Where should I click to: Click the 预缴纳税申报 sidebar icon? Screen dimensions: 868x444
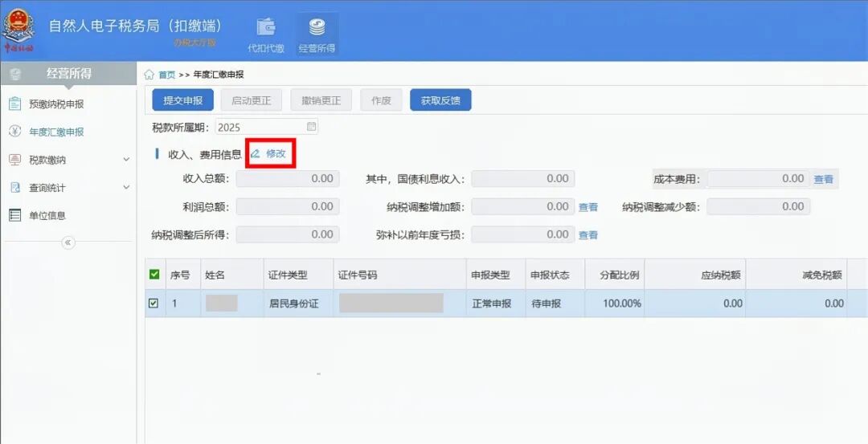point(14,104)
